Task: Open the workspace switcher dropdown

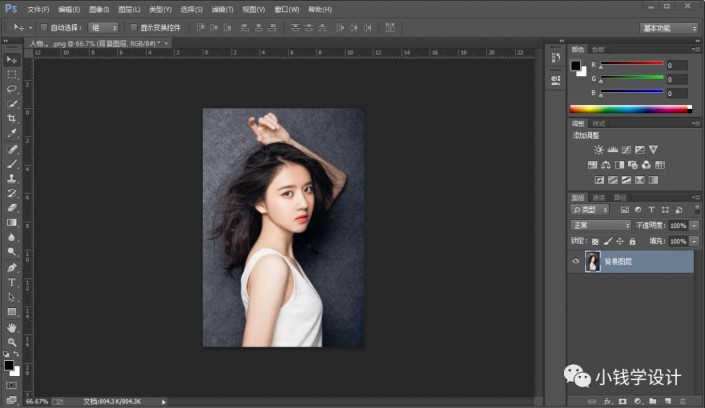Action: coord(669,28)
